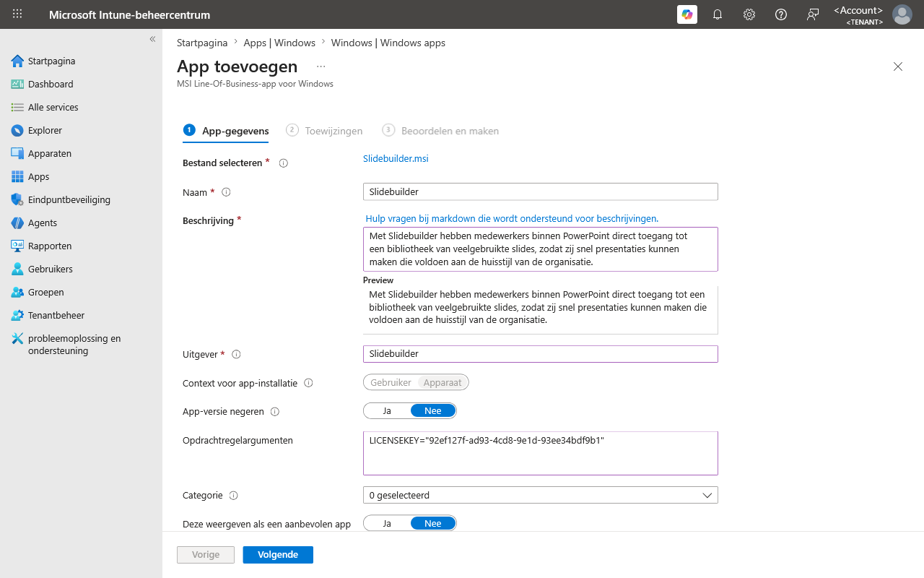Open the Slidebuilder.msi file link
The height and width of the screenshot is (578, 924).
pyautogui.click(x=396, y=158)
